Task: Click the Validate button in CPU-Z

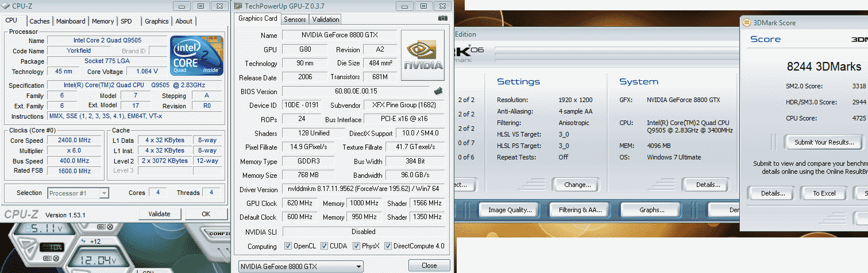Action: [159, 214]
